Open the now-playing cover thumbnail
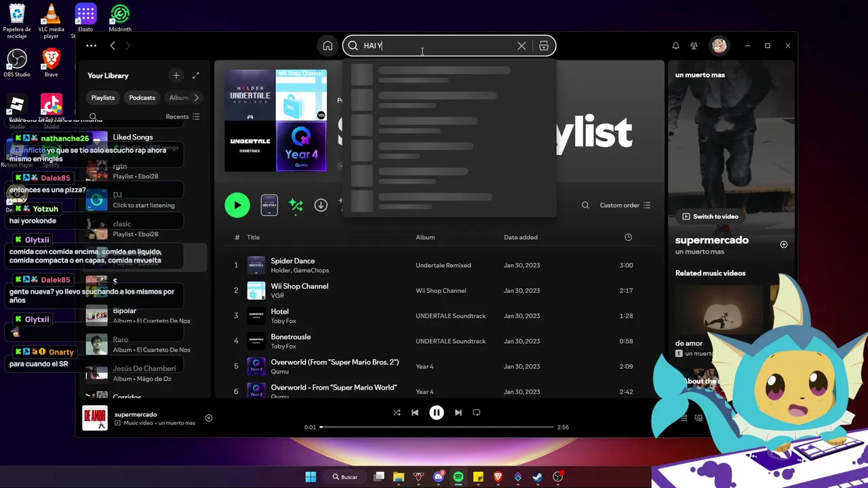This screenshot has width=868, height=488. coord(95,418)
